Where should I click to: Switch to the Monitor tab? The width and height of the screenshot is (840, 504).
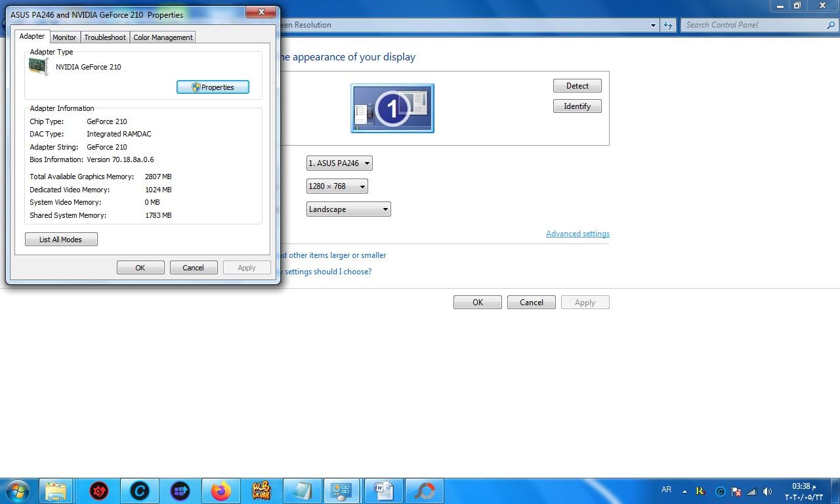coord(64,37)
